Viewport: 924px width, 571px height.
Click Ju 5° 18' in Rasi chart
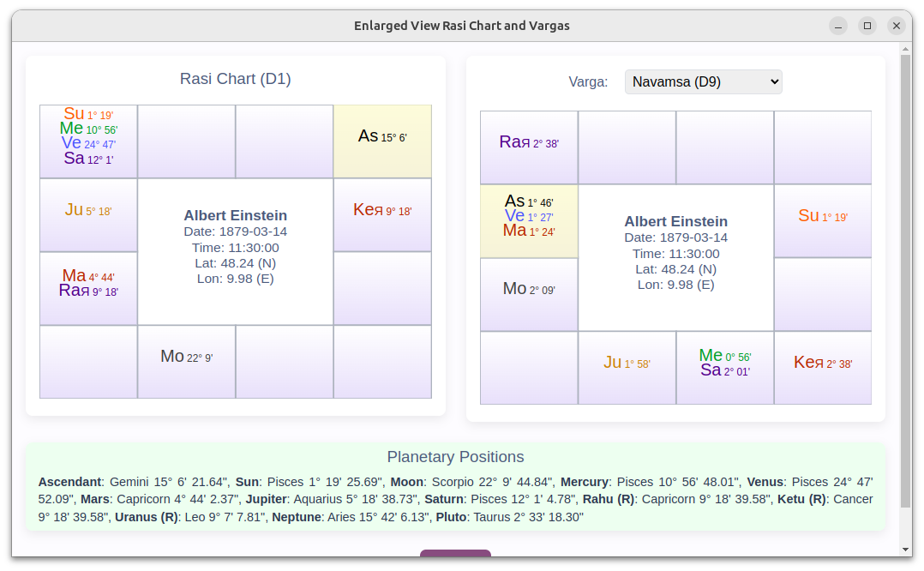click(x=88, y=210)
